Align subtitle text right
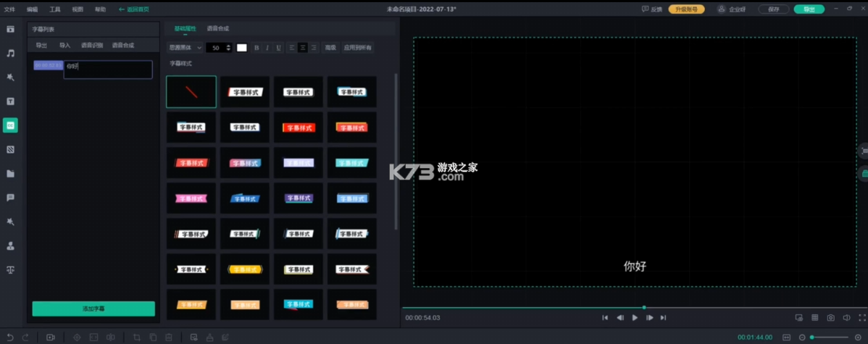Screen dimensions: 868x344 314,48
